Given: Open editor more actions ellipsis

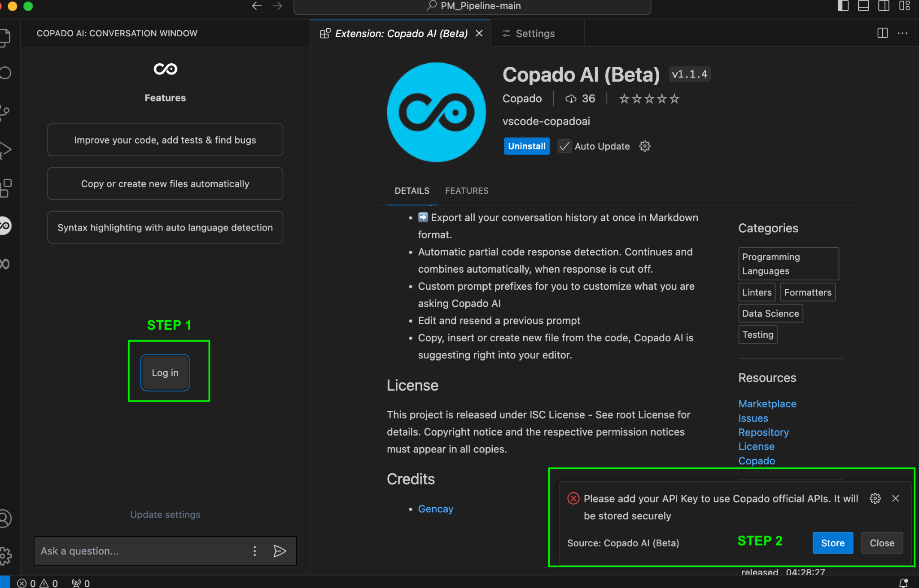Looking at the screenshot, I should (902, 33).
